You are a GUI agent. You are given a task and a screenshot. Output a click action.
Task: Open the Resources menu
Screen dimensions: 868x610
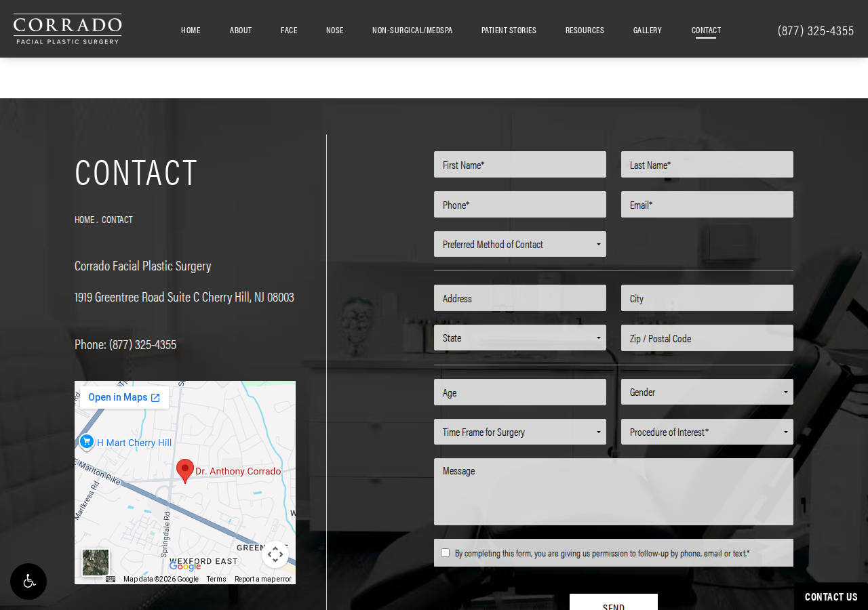(585, 30)
